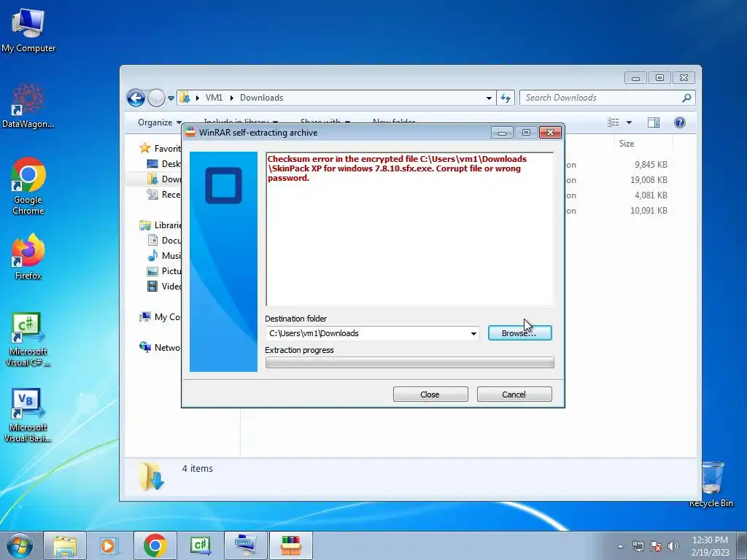747x560 pixels.
Task: Show hidden system tray icons
Action: point(620,546)
